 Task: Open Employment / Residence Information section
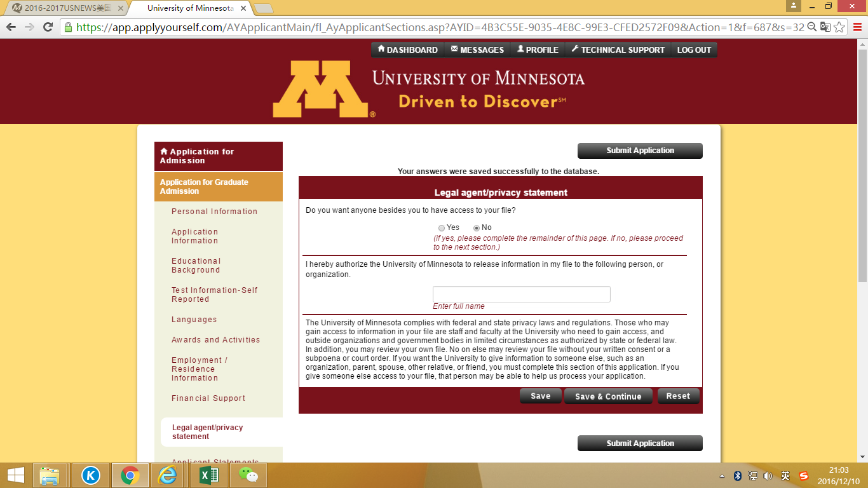[200, 369]
